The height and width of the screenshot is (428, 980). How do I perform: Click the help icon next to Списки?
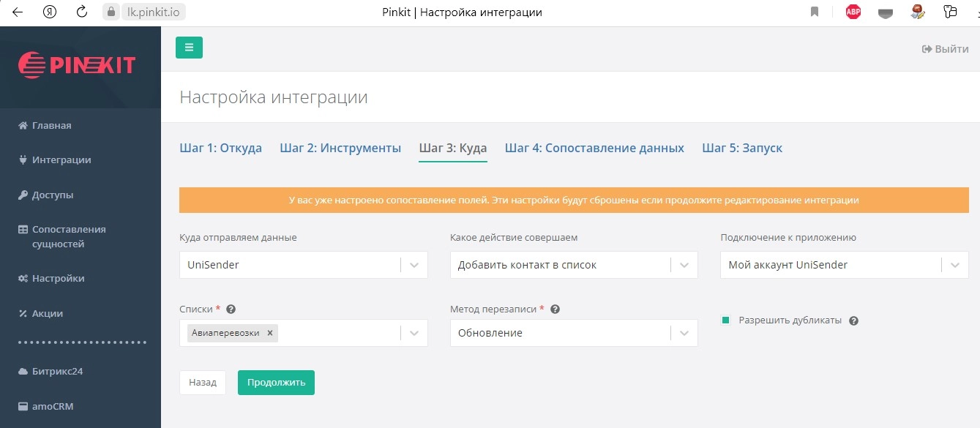[x=231, y=309]
